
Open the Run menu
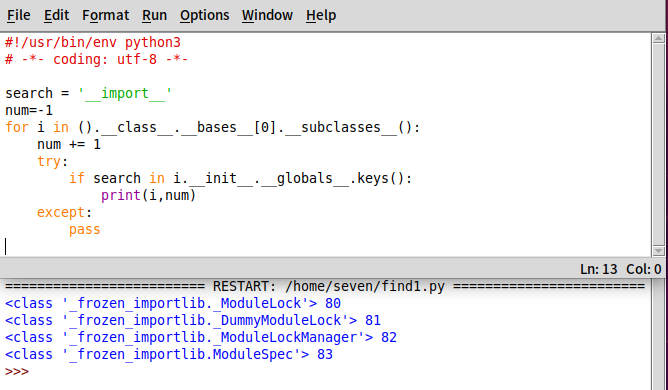pyautogui.click(x=154, y=15)
